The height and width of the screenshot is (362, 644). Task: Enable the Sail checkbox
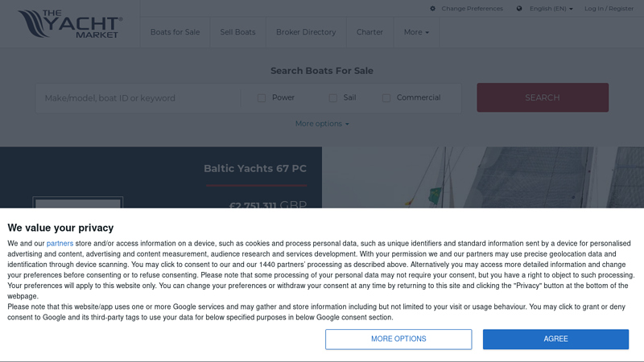click(x=333, y=98)
